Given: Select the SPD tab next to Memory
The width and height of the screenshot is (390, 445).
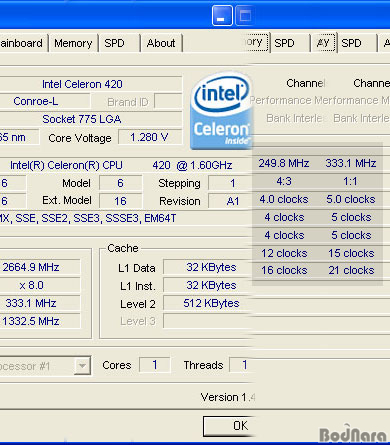Looking at the screenshot, I should tap(114, 43).
